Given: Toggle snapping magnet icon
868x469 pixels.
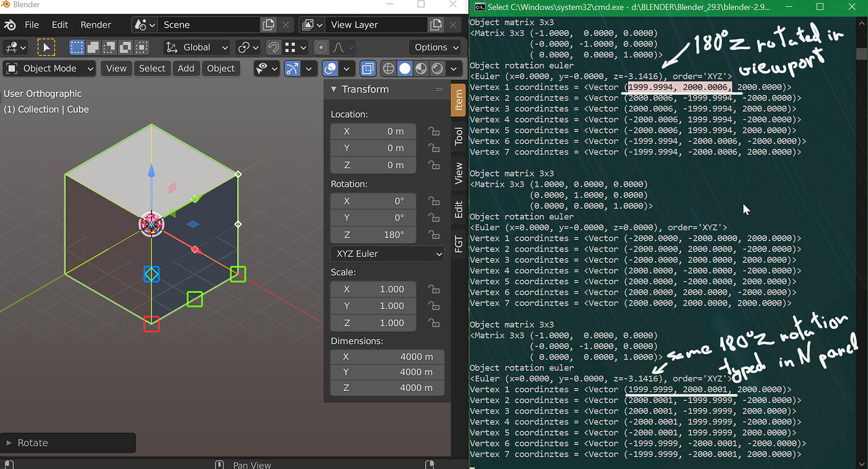Looking at the screenshot, I should tap(273, 47).
